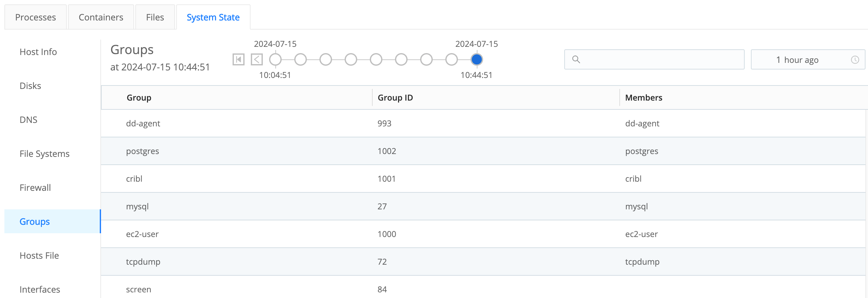Open the Firewall section

coord(35,188)
